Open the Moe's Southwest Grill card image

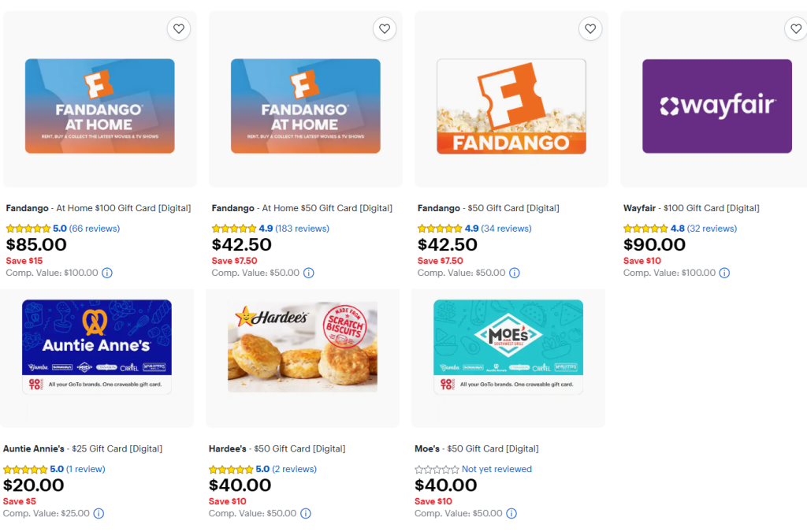click(508, 347)
